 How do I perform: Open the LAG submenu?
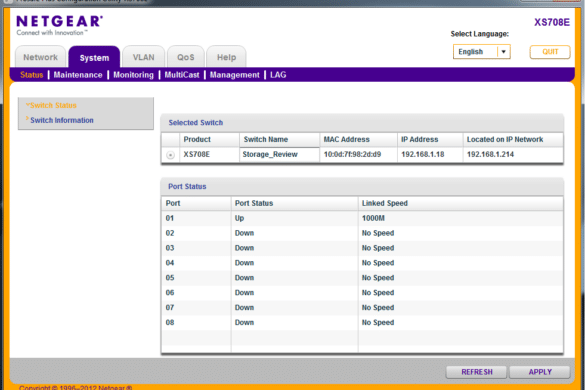pos(278,75)
